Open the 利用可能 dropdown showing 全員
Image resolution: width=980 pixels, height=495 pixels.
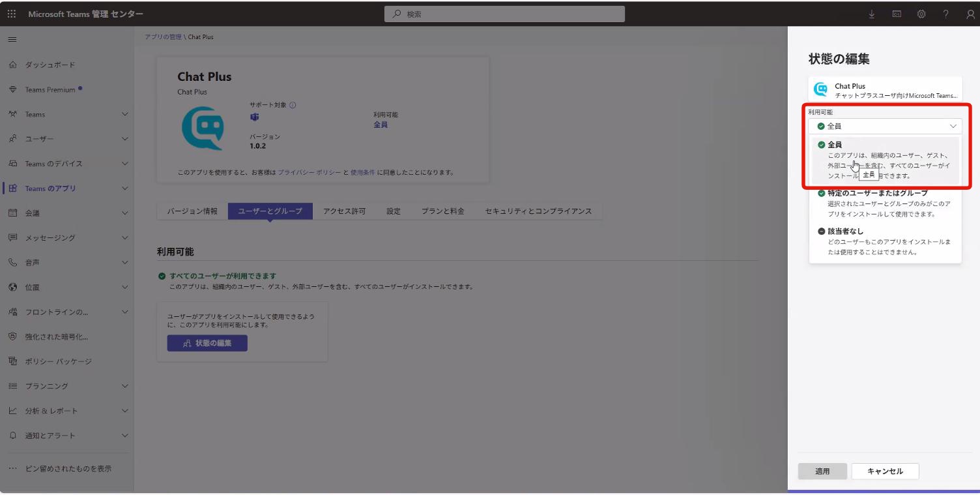coord(885,126)
